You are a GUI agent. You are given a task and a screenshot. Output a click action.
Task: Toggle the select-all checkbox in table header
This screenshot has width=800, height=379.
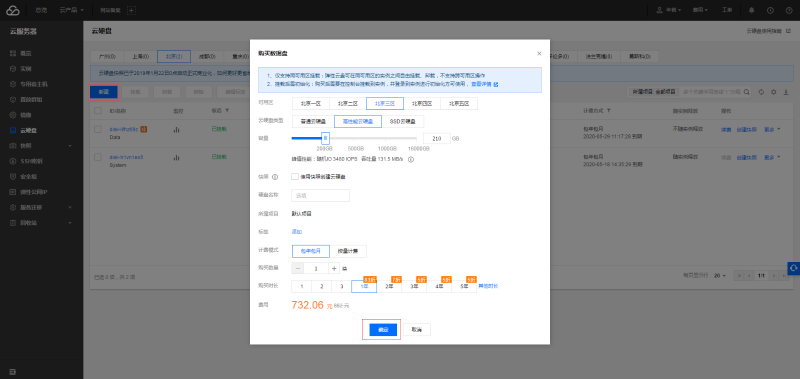click(x=97, y=110)
